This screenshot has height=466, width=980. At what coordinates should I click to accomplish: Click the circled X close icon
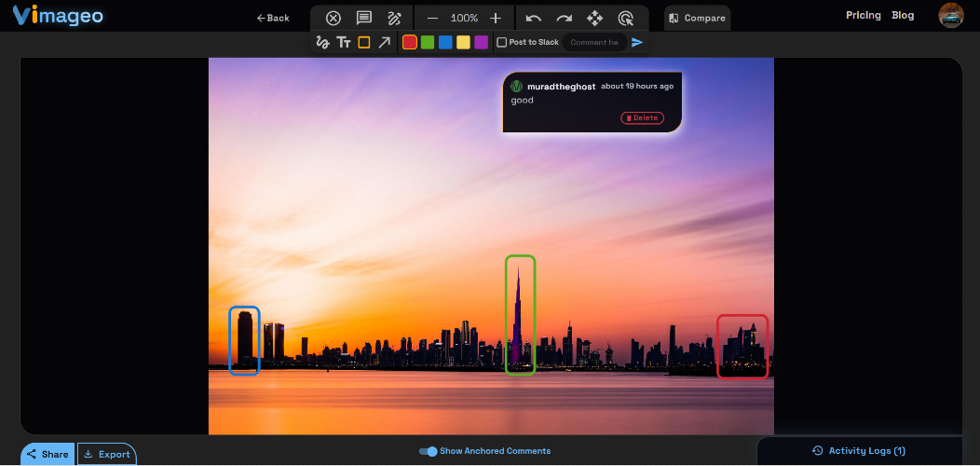click(x=333, y=18)
